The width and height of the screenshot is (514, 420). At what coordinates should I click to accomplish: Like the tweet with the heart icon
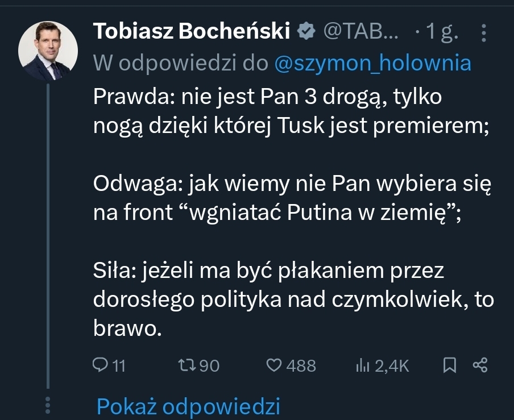275,365
